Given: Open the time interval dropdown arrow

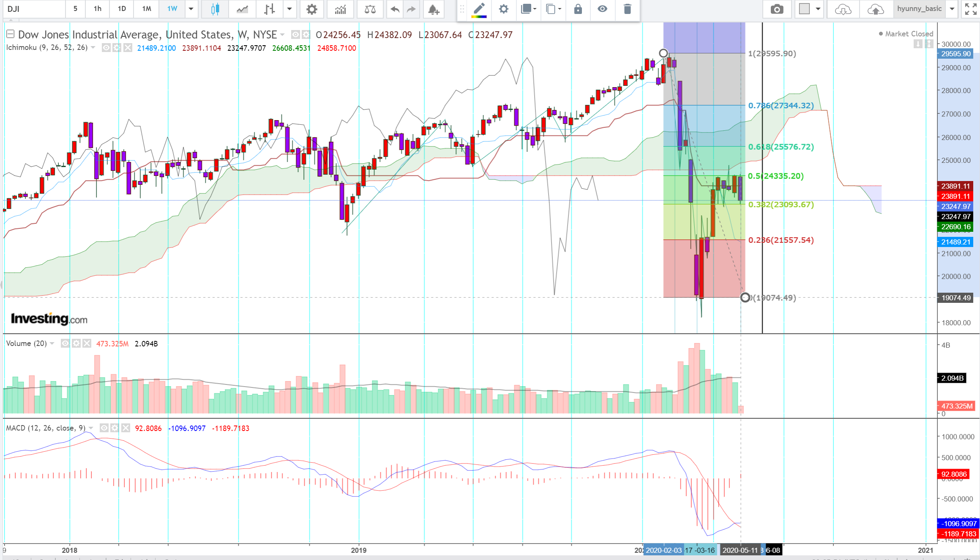Looking at the screenshot, I should click(191, 9).
